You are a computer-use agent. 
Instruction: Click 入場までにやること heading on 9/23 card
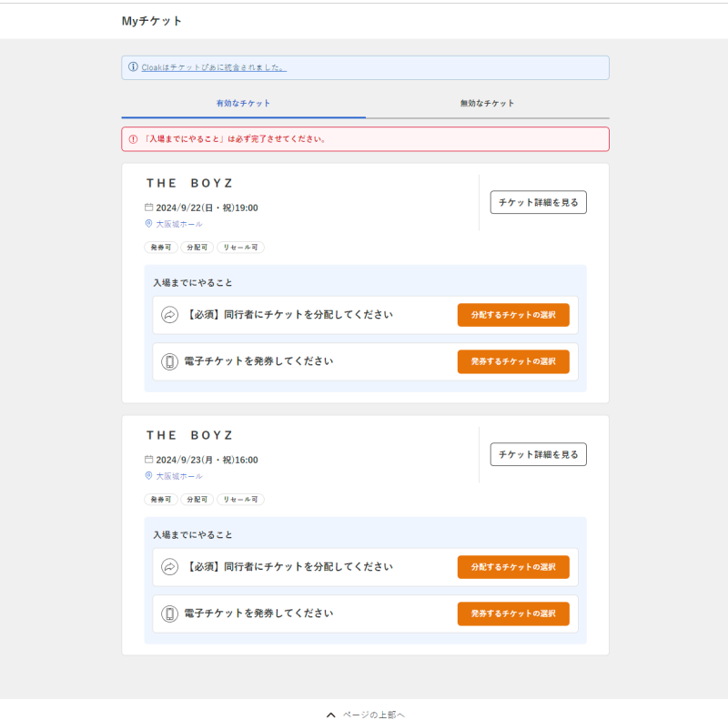click(193, 534)
